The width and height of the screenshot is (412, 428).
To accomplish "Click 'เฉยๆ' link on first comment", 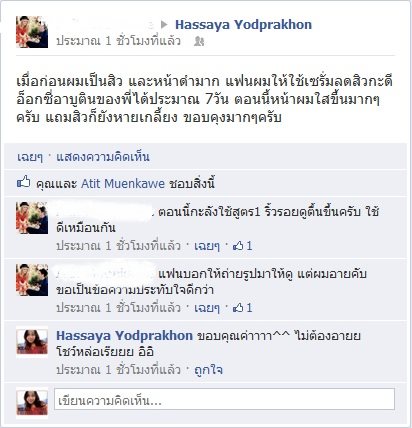I will (x=207, y=246).
